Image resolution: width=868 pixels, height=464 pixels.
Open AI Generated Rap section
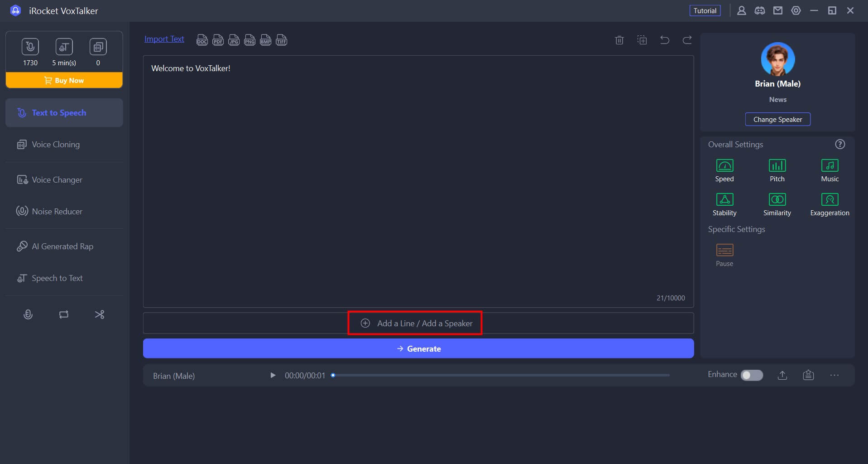64,246
